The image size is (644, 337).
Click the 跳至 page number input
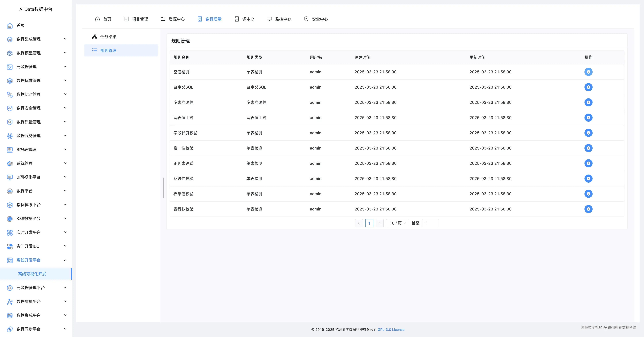click(x=430, y=223)
